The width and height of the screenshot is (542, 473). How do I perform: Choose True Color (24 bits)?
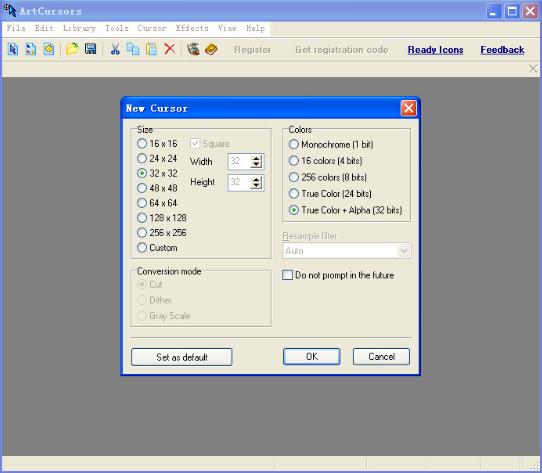coord(330,194)
